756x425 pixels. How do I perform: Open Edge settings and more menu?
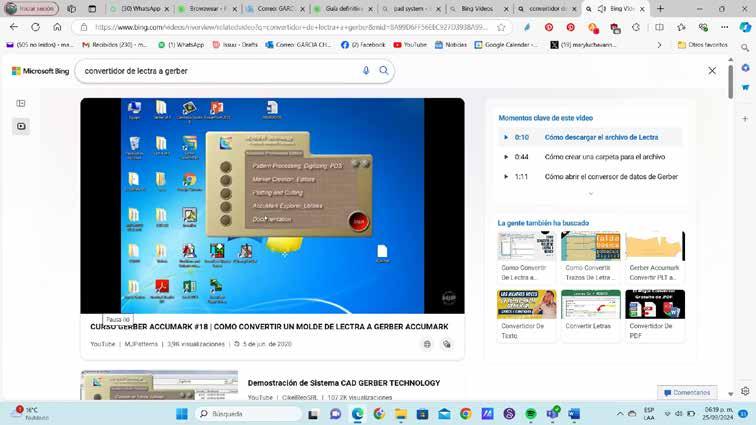(x=725, y=27)
